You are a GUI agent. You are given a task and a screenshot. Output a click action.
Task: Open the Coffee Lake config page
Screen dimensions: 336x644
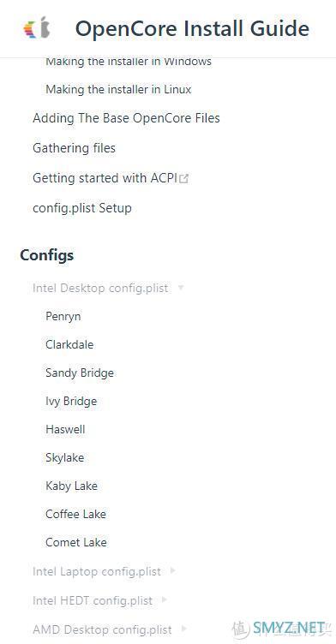pyautogui.click(x=75, y=514)
